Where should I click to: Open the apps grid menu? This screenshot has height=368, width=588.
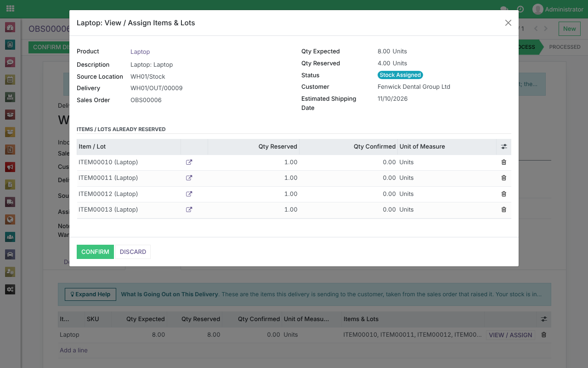pos(10,9)
